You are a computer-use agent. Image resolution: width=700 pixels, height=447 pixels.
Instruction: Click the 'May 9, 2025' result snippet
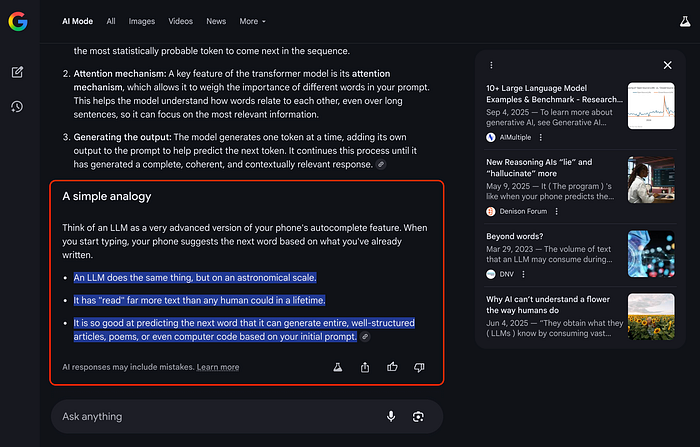[550, 192]
